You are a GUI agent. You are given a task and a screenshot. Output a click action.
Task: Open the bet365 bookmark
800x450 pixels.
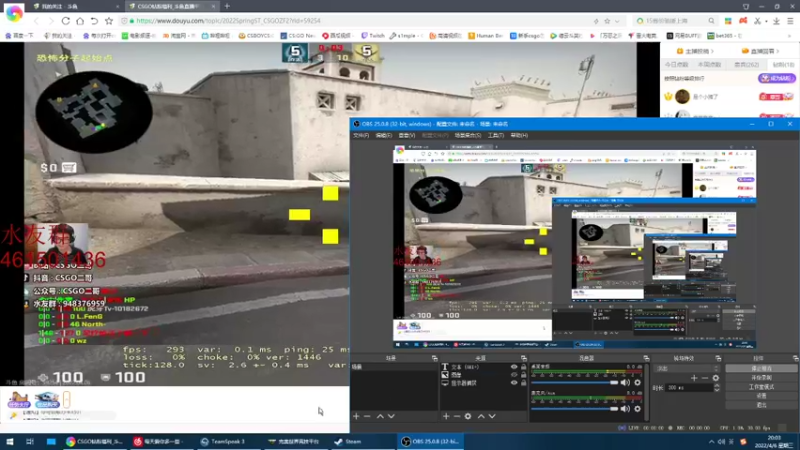pos(723,36)
